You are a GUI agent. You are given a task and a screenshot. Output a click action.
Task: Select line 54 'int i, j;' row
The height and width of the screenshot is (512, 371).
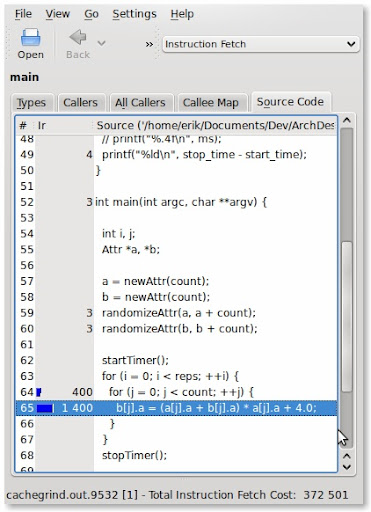(176, 234)
